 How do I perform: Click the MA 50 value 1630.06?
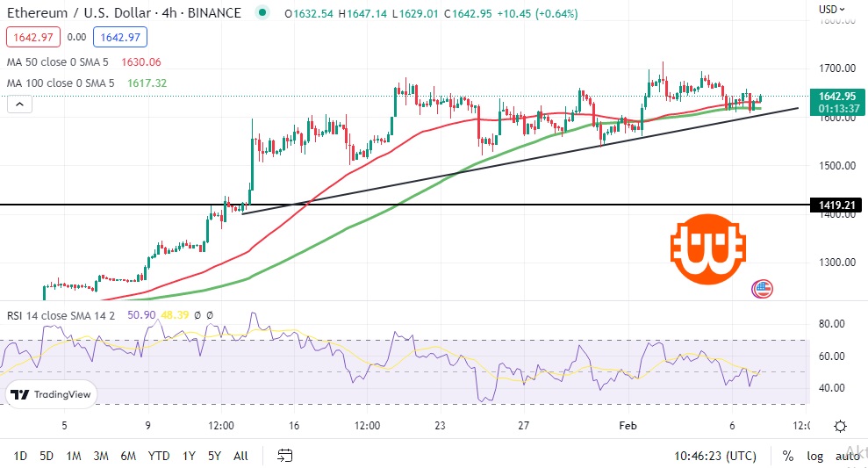tap(141, 62)
